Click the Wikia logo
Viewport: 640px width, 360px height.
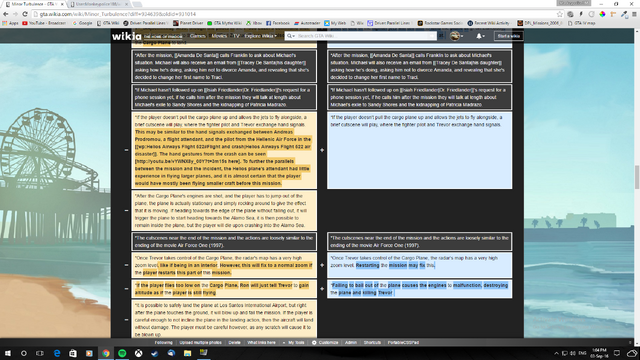point(127,36)
